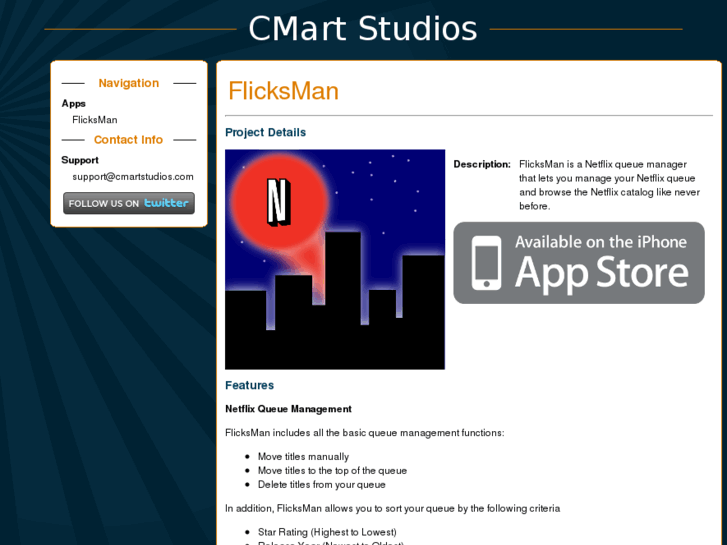The image size is (727, 545).
Task: Click 'Star Rating (Highest to Lowest)' item
Action: [327, 532]
